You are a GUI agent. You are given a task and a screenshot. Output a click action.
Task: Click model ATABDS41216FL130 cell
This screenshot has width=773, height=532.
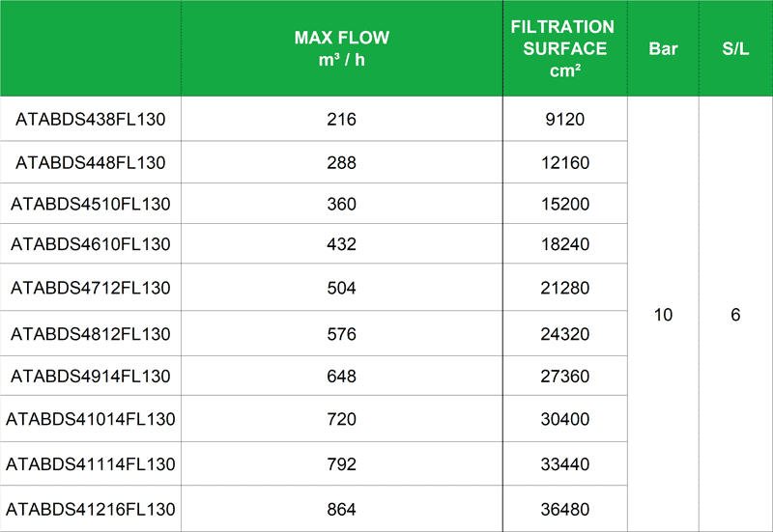tap(91, 509)
